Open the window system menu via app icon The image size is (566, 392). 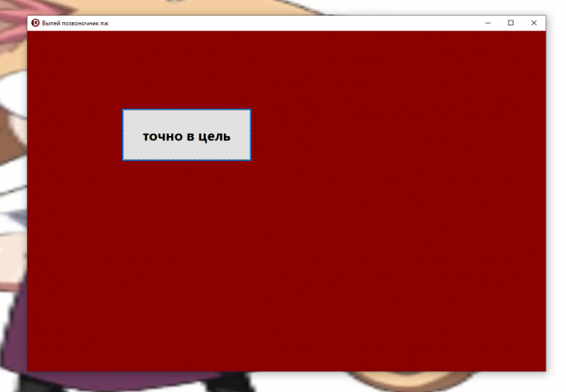click(35, 23)
